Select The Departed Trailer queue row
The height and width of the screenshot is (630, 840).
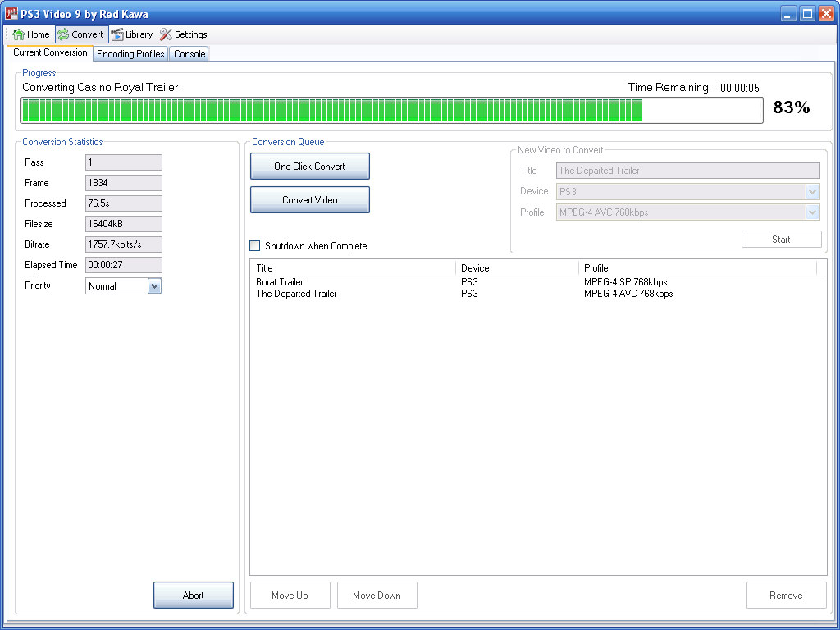pyautogui.click(x=296, y=294)
